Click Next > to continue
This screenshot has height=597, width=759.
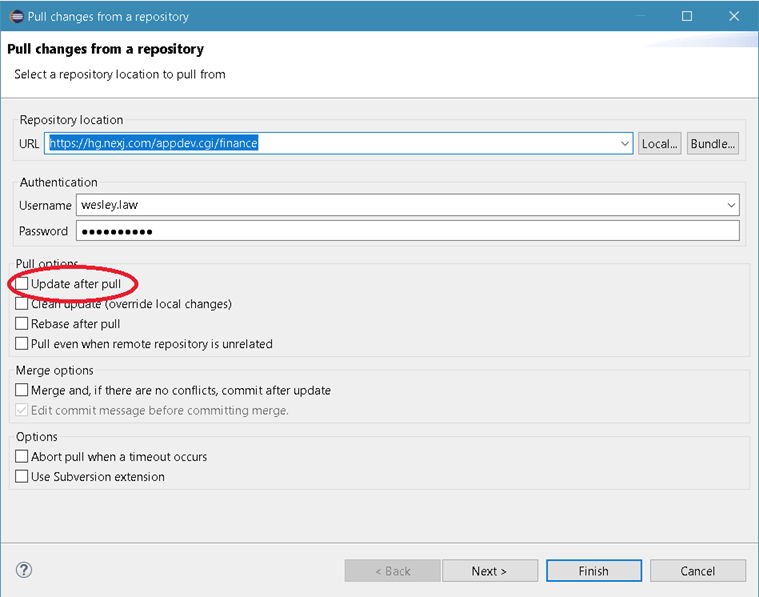(x=489, y=571)
